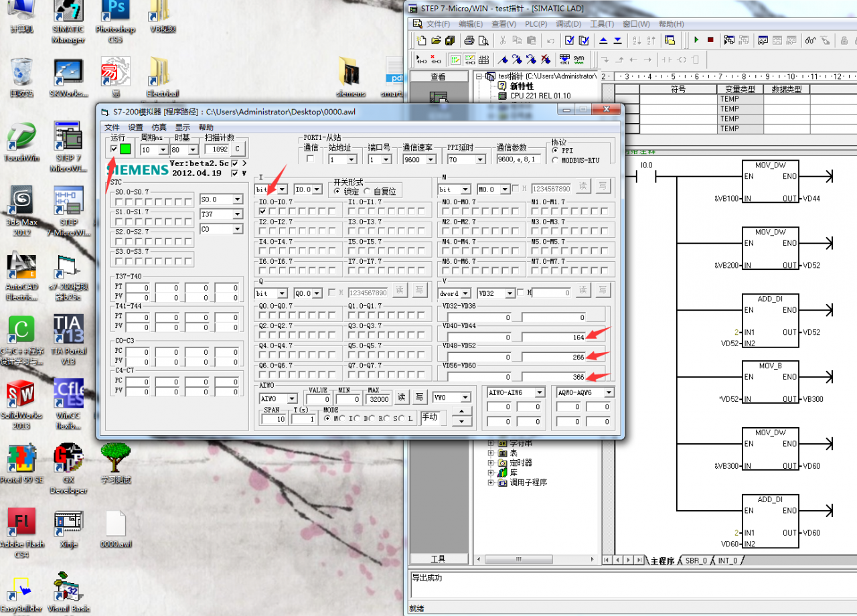Select the GX Developer desktop icon
This screenshot has height=616, width=857.
click(x=68, y=469)
